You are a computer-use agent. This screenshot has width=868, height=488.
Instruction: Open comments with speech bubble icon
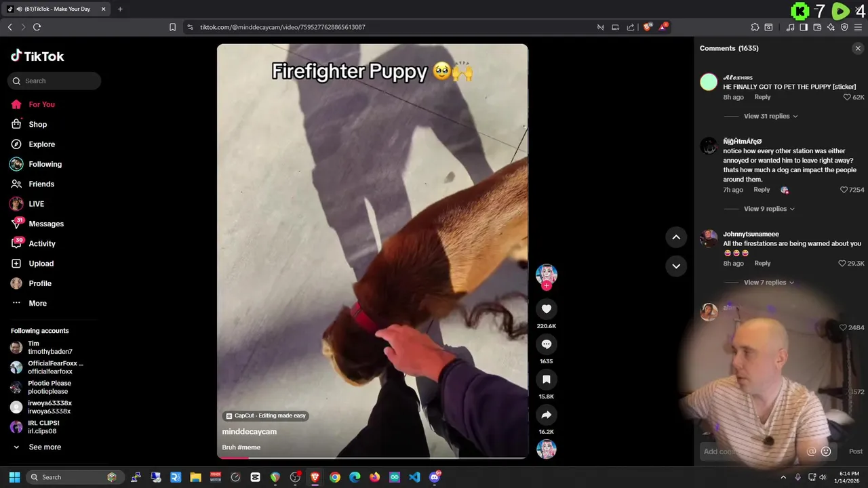pos(546,344)
